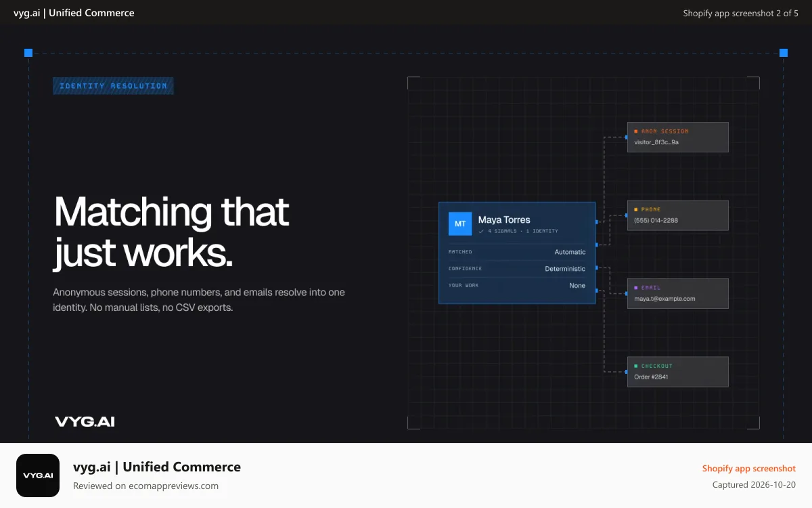Click the green square on Checkout card

click(x=636, y=366)
